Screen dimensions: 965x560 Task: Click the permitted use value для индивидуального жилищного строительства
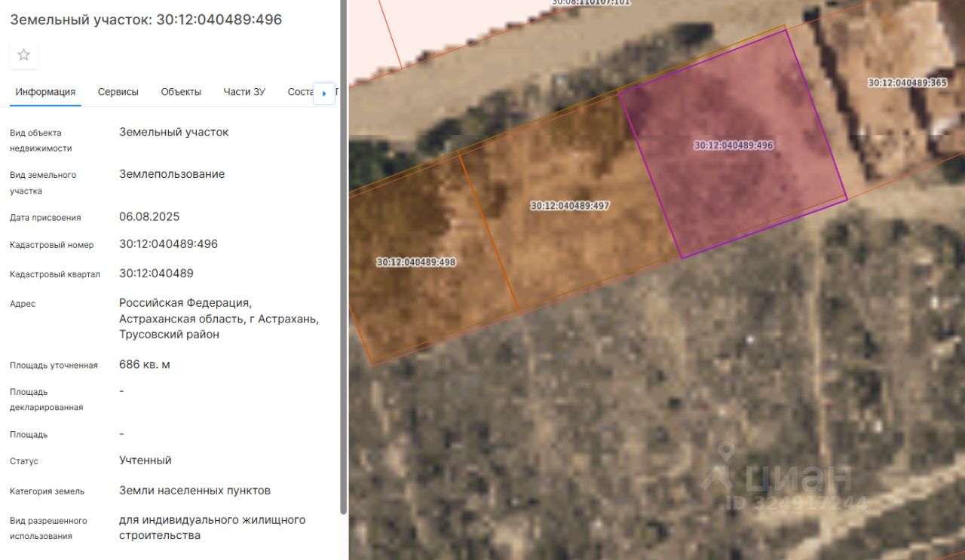tap(213, 528)
